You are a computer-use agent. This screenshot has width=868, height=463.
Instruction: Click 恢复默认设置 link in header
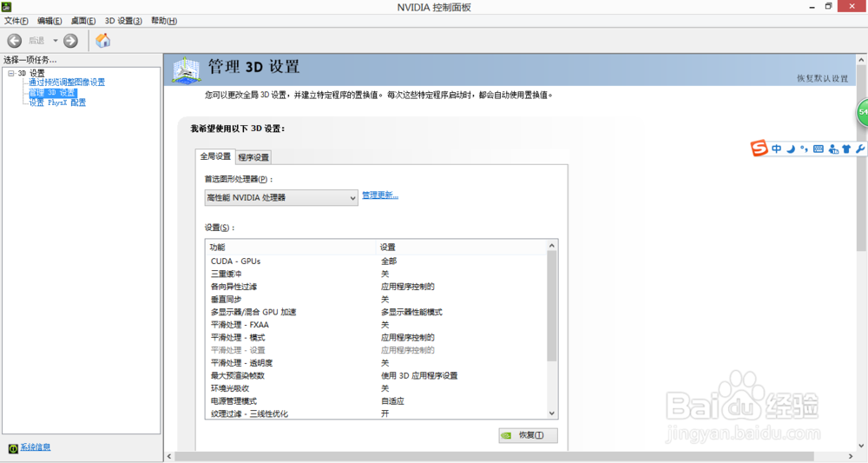(x=823, y=78)
